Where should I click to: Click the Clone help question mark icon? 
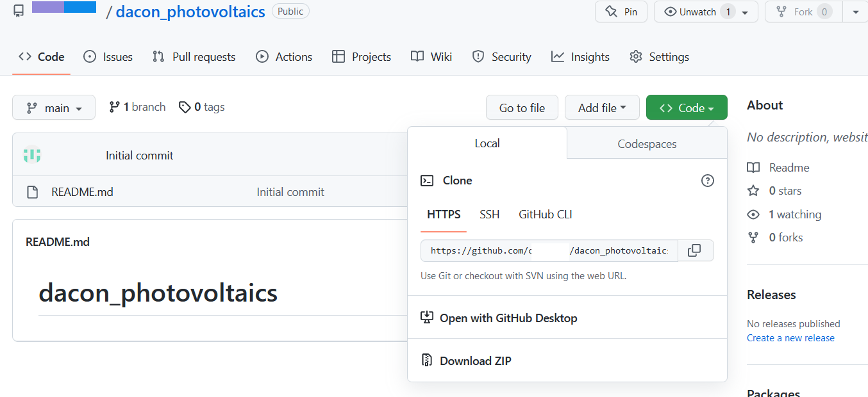708,181
